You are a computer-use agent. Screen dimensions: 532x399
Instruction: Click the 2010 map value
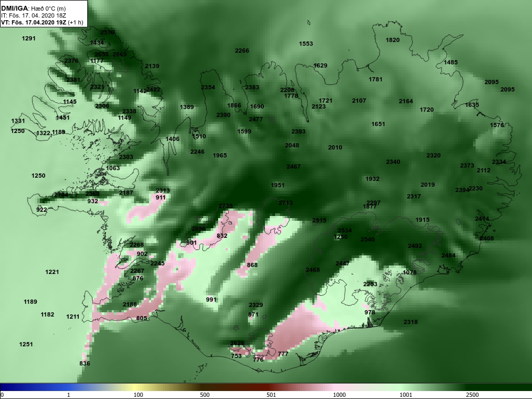[335, 147]
